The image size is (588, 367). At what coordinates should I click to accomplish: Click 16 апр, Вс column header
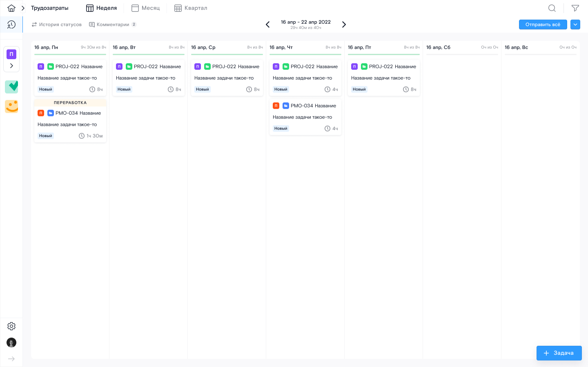[516, 47]
